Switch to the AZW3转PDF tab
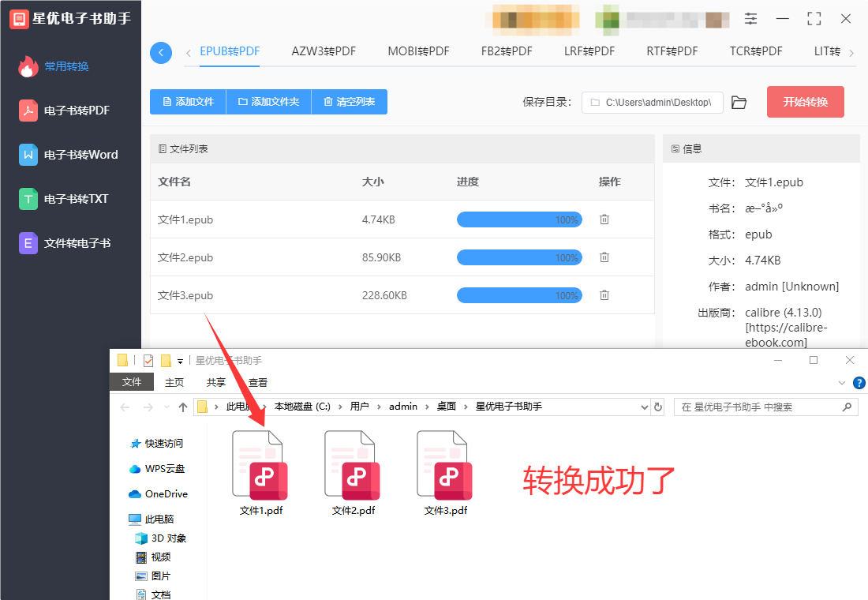 (x=324, y=51)
